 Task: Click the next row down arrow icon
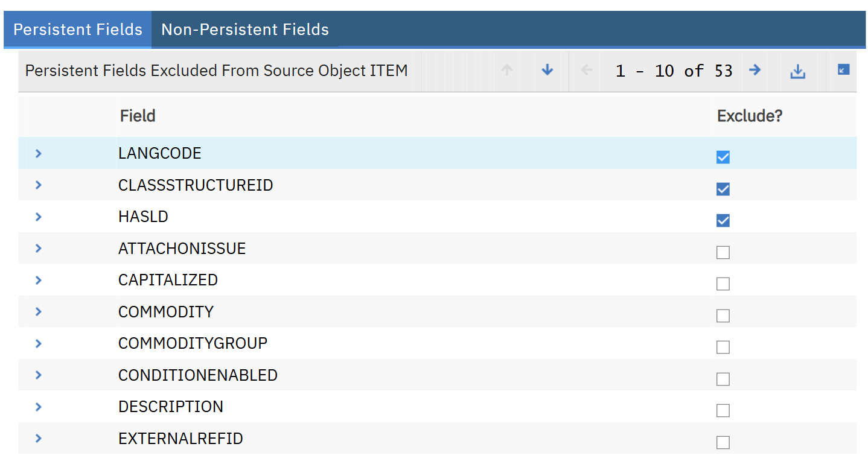pos(547,71)
